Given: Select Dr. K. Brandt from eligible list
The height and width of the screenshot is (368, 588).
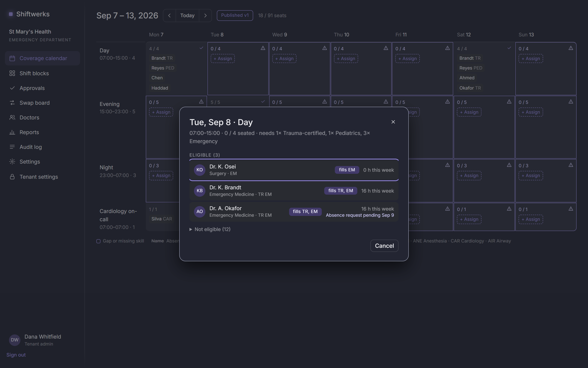Looking at the screenshot, I should click(x=294, y=191).
